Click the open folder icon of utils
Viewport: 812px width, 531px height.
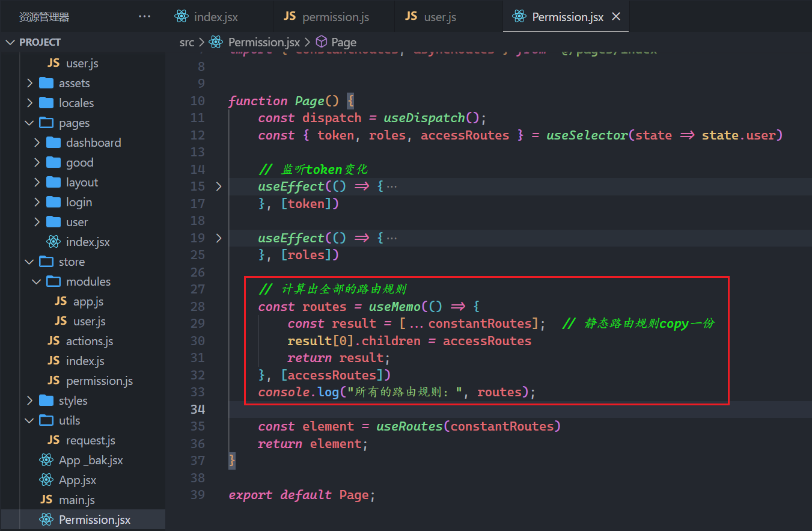[x=46, y=420]
